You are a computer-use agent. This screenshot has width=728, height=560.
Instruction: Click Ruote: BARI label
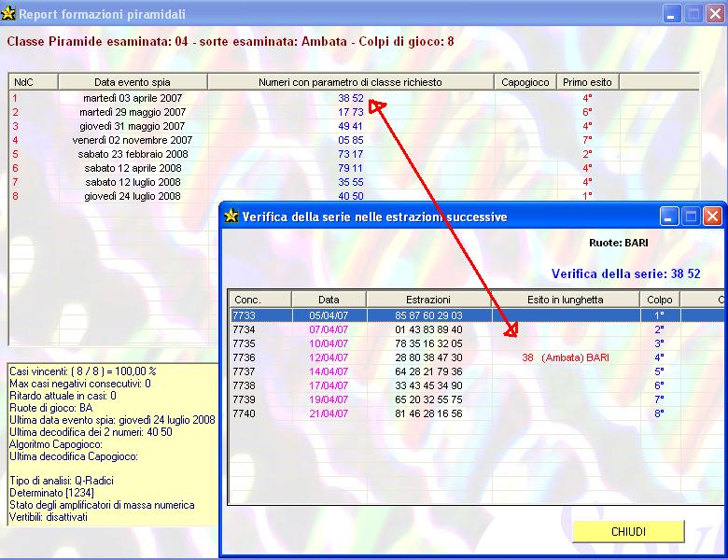coord(619,243)
